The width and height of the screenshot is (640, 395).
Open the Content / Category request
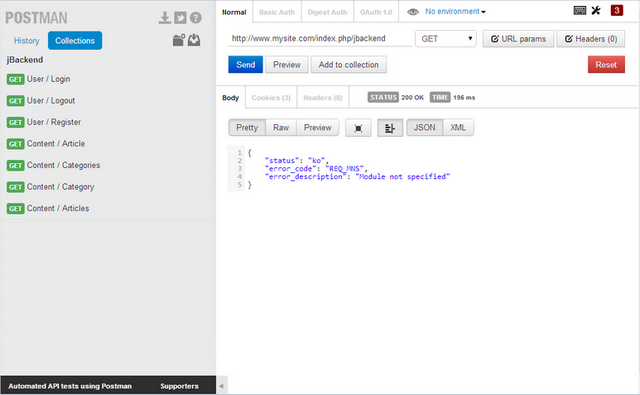pos(60,187)
